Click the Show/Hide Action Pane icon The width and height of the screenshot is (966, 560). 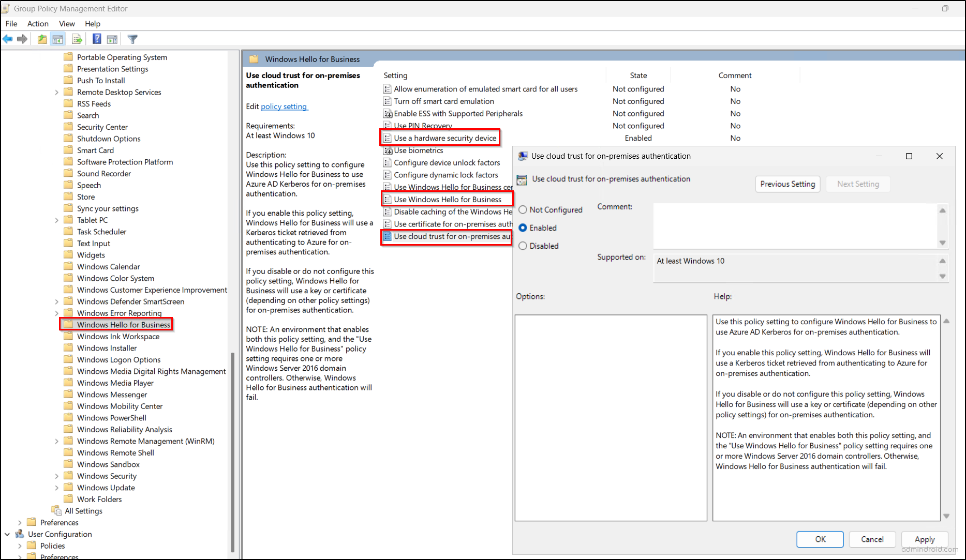coord(112,39)
